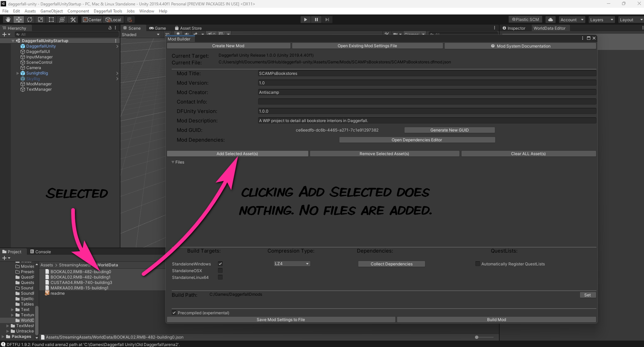The width and height of the screenshot is (644, 347).
Task: Expand the Packages folder
Action: [3, 337]
